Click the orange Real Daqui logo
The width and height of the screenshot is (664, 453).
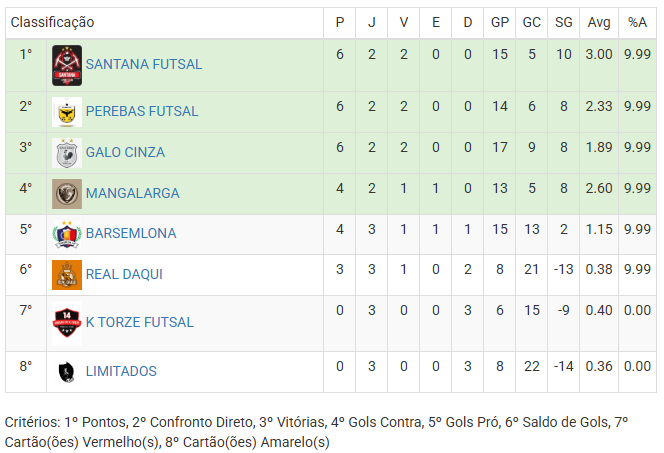pos(67,275)
